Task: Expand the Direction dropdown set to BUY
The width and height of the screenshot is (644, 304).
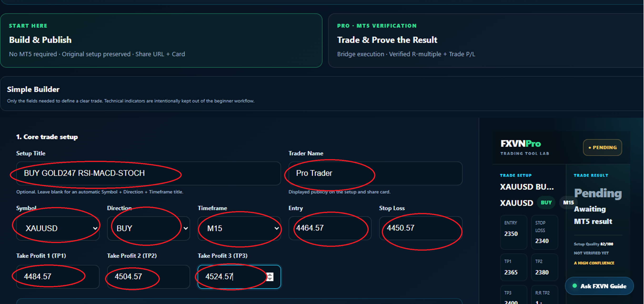Action: point(149,228)
